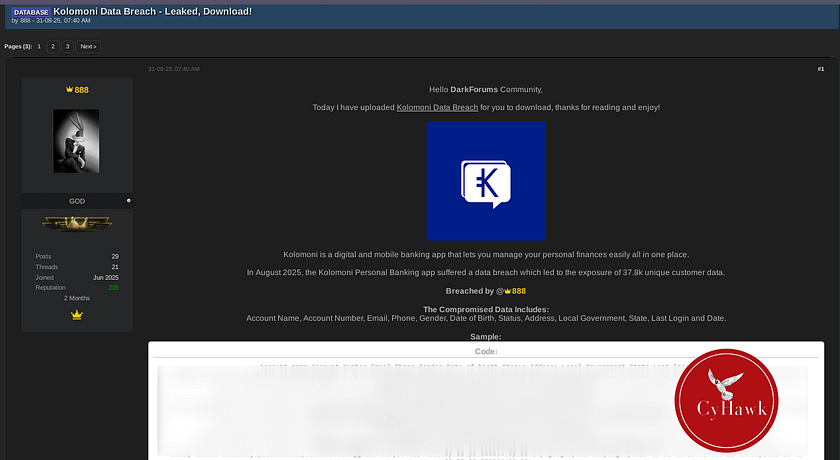
Task: Click the Kolomoni logo image
Action: tap(486, 181)
